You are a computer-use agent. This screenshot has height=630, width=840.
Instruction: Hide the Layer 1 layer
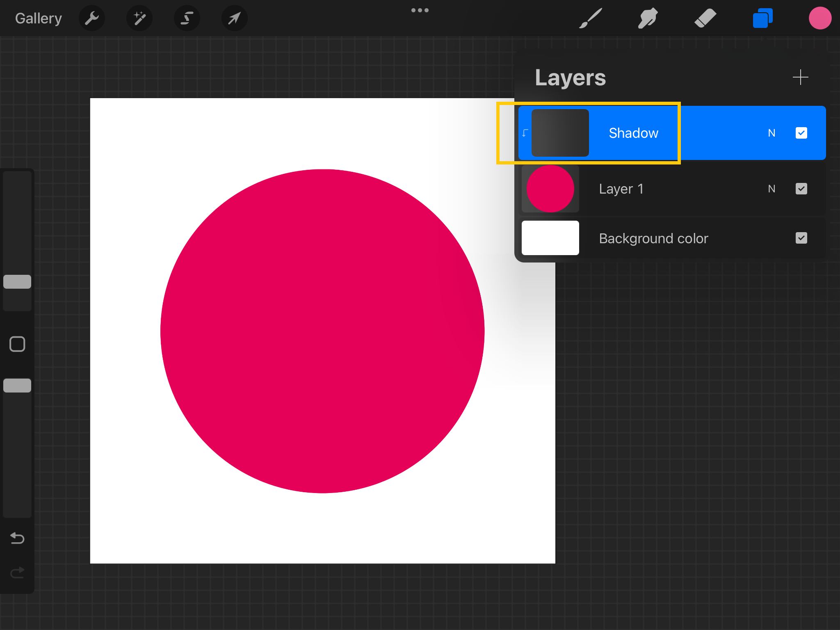(x=801, y=189)
